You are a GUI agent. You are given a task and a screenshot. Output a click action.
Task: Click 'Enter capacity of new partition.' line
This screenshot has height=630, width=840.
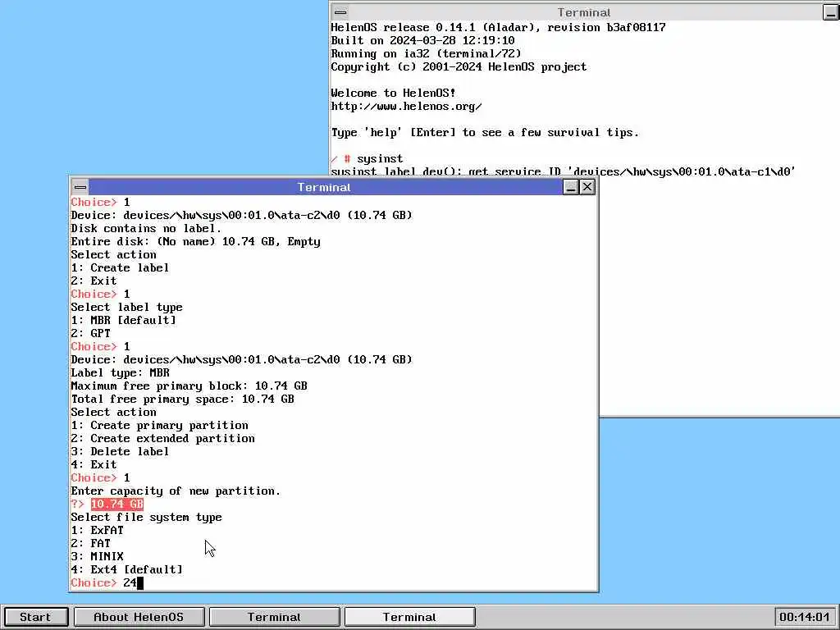coord(176,491)
